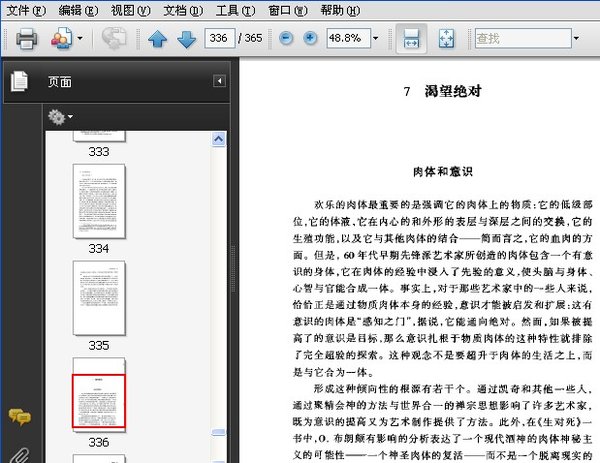Zoom out with the minus button
This screenshot has width=600, height=463.
tap(286, 39)
